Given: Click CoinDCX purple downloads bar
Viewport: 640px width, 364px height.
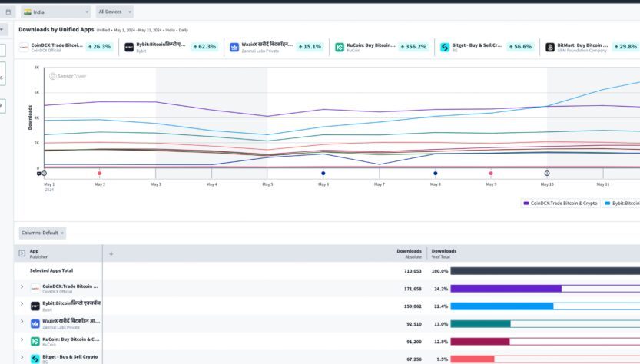Looking at the screenshot, I should (506, 289).
